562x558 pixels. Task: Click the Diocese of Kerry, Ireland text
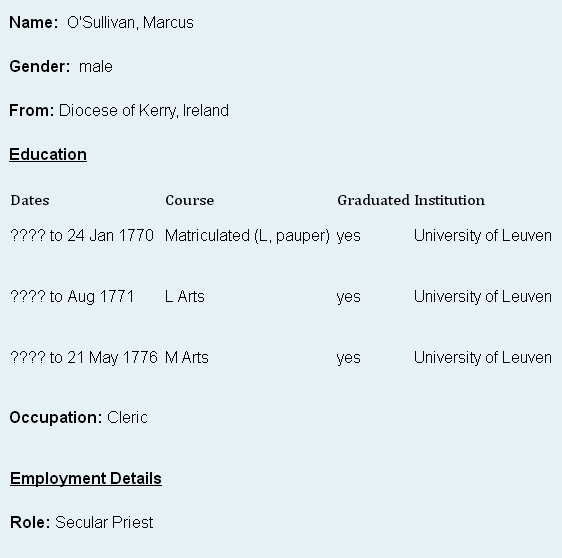click(x=144, y=111)
